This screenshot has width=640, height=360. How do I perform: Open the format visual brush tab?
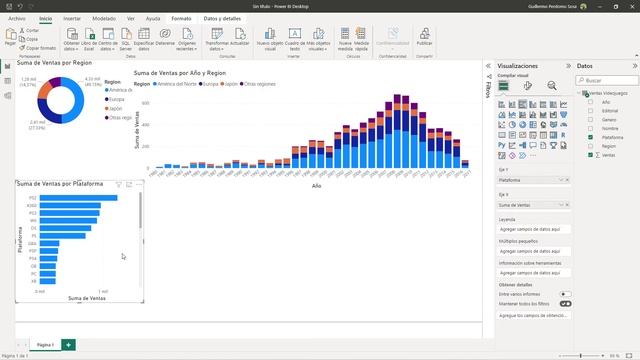(528, 86)
